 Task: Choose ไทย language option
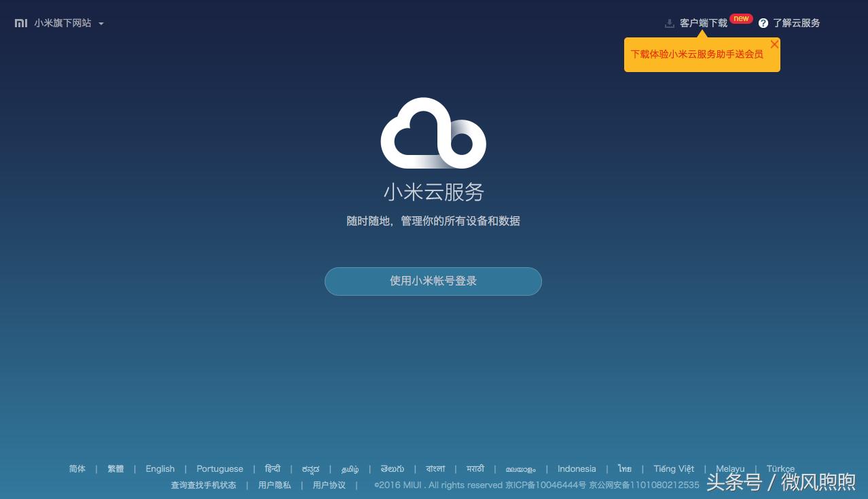[x=624, y=468]
